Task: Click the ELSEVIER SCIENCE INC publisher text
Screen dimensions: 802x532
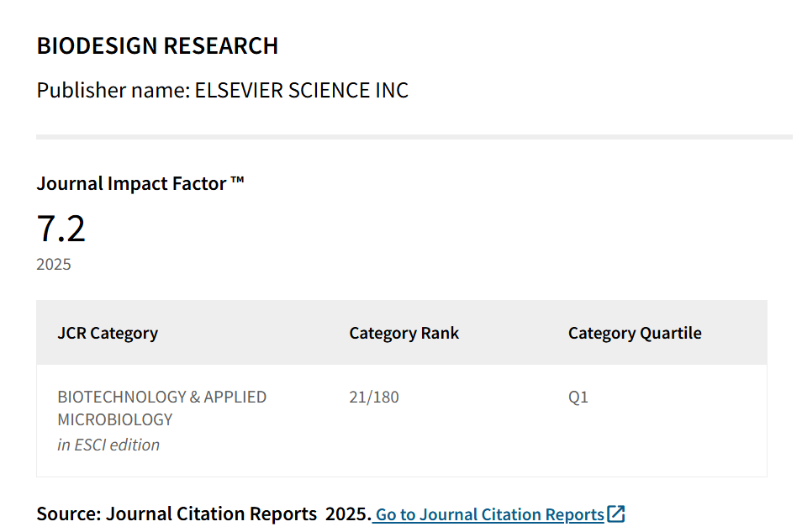Action: (x=302, y=91)
